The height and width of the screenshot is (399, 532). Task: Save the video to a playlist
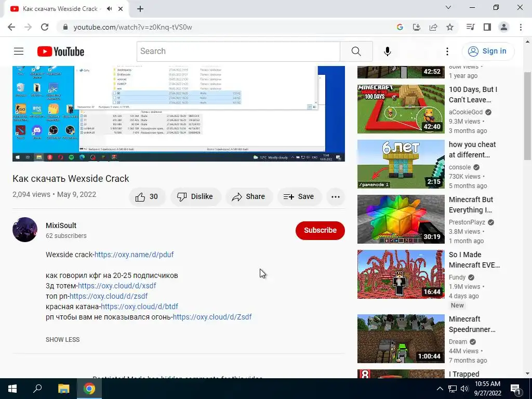point(299,197)
